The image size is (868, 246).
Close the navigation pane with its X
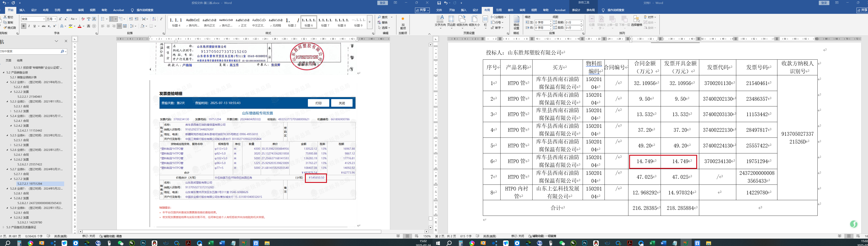click(x=66, y=41)
